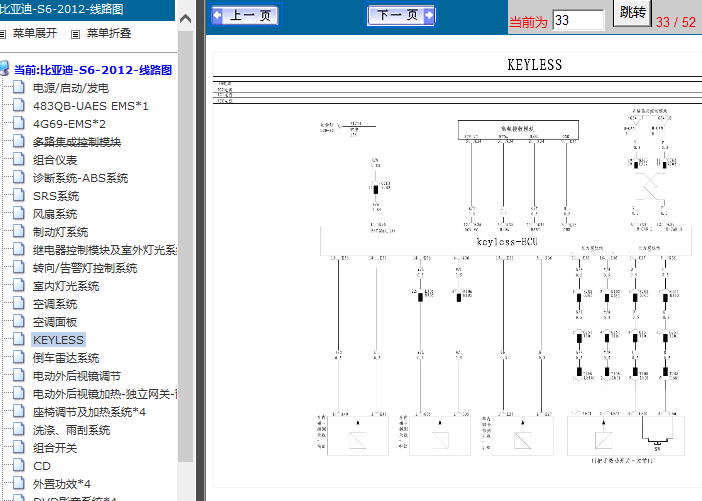Screen dimensions: 702x501
Task: Click page icon beside 风扇系统
Action: click(x=19, y=213)
